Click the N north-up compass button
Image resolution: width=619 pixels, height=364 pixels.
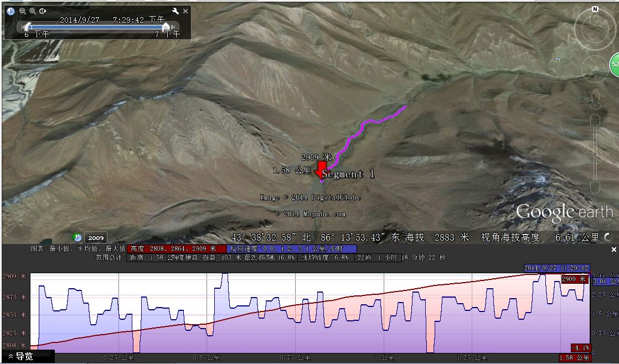click(x=595, y=9)
